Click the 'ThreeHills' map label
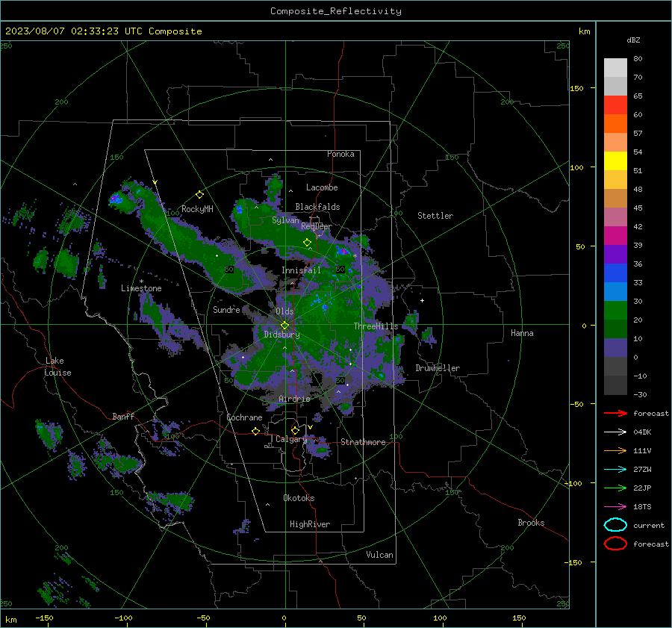The image size is (672, 628). tap(376, 326)
